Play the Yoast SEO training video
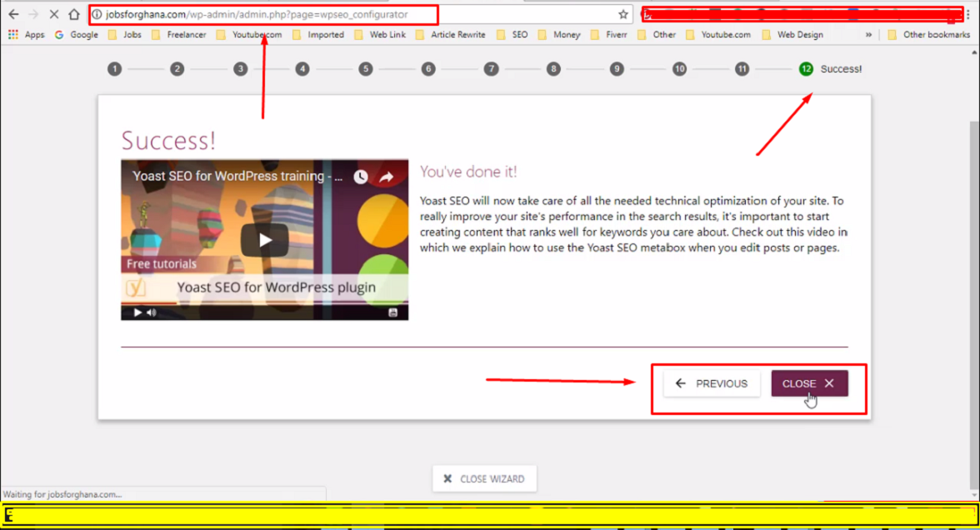980x530 pixels. pyautogui.click(x=264, y=239)
